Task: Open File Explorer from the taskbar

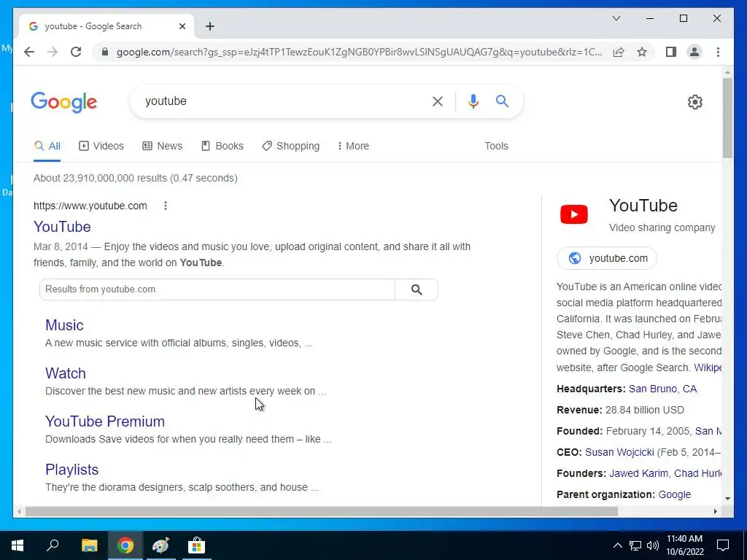Action: pos(89,545)
